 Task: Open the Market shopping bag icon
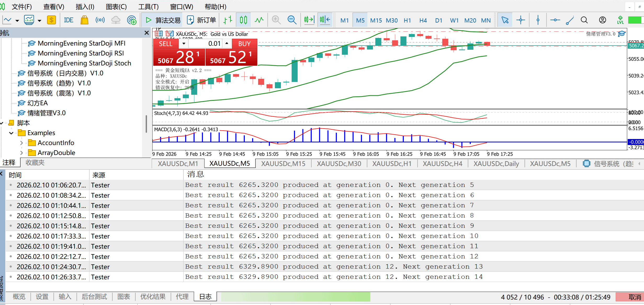(x=84, y=20)
